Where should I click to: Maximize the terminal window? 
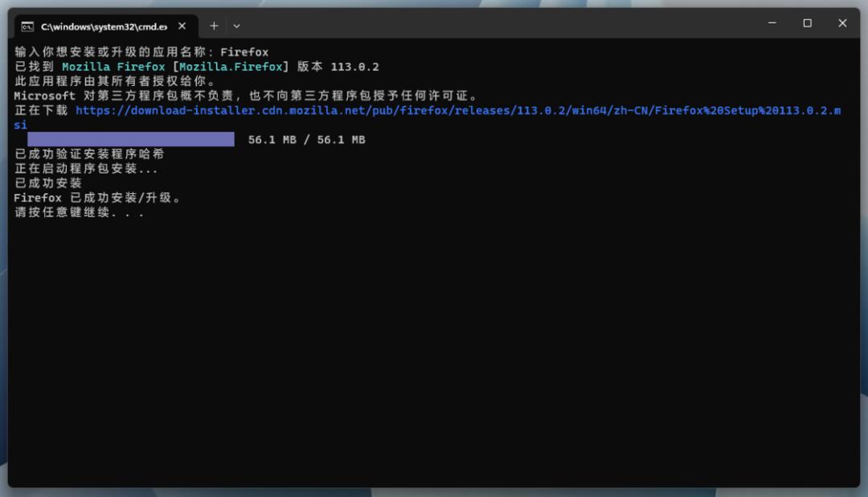807,23
